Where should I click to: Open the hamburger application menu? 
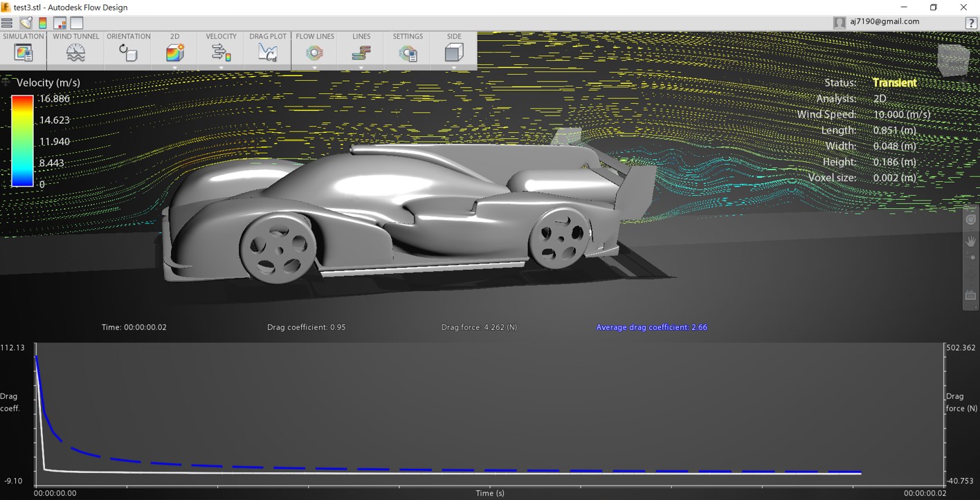pos(7,23)
